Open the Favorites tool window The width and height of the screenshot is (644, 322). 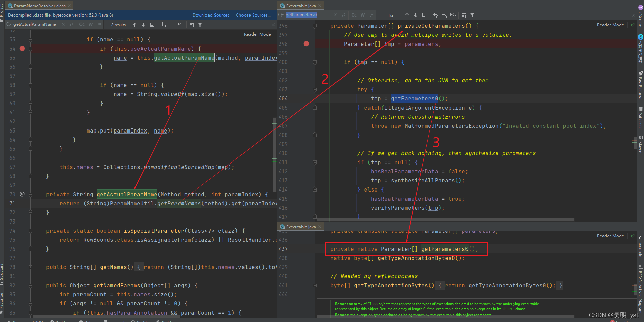(2, 303)
